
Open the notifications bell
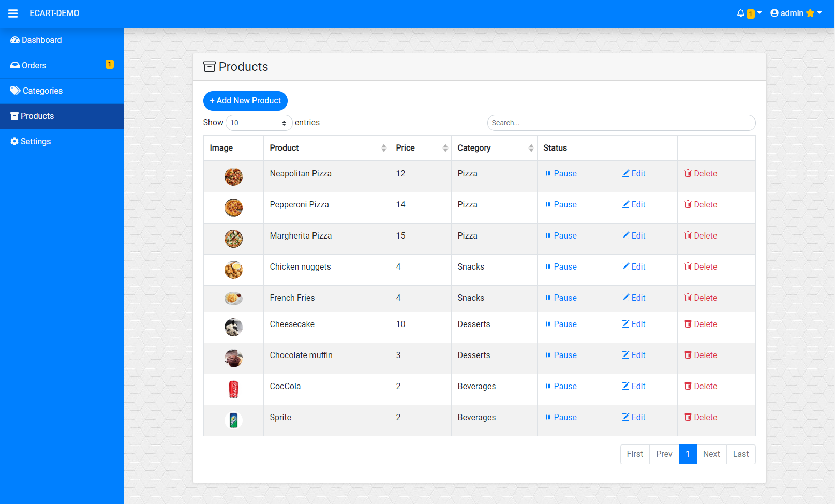[749, 13]
